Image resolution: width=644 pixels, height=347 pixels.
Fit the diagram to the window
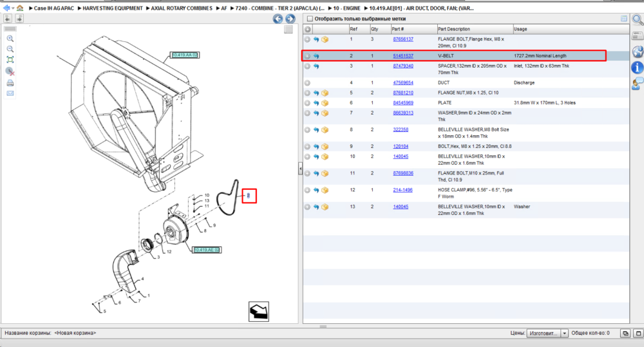tap(10, 59)
